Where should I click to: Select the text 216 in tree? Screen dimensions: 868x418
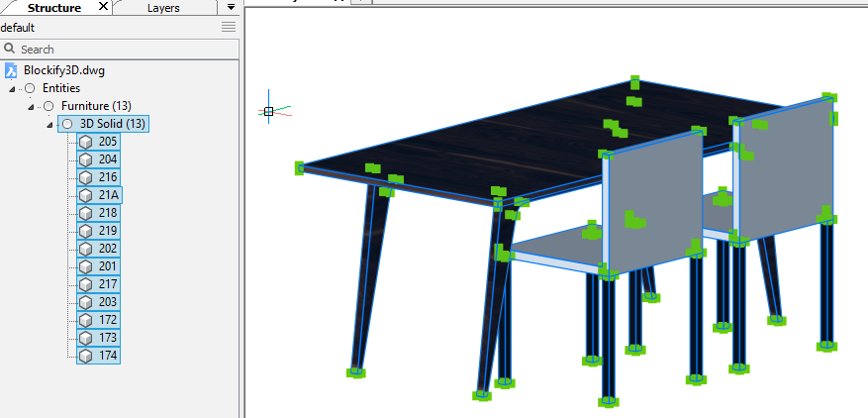[x=108, y=177]
